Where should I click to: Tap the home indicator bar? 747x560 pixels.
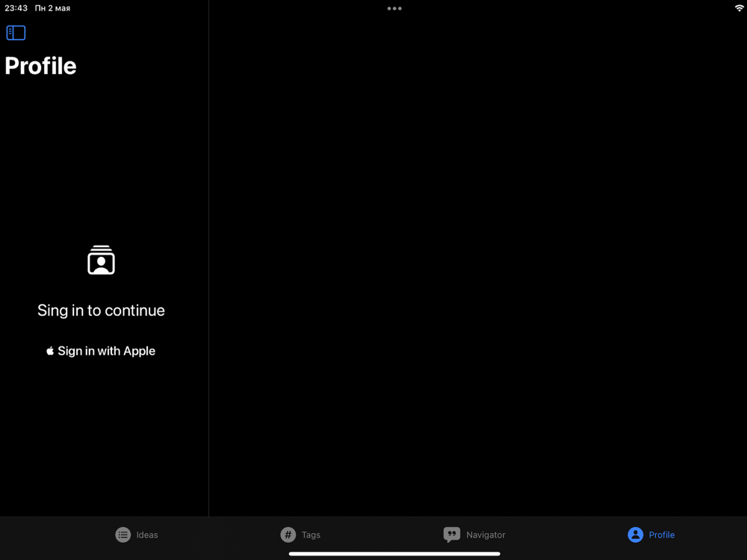394,554
